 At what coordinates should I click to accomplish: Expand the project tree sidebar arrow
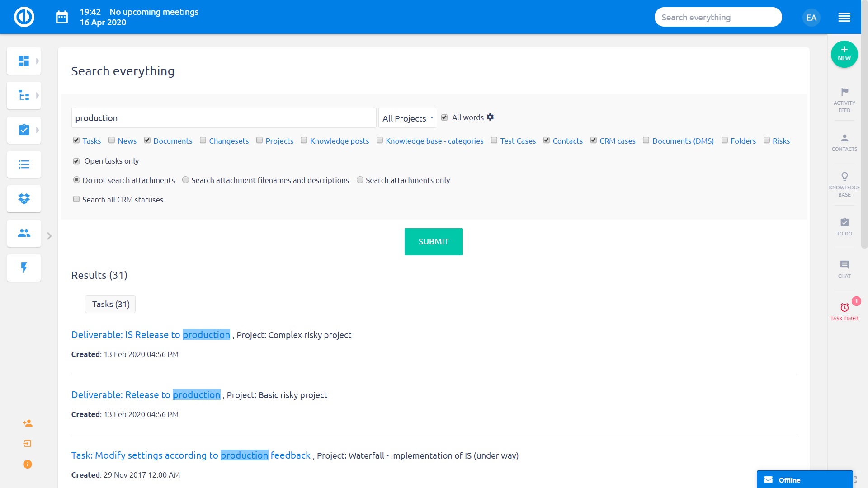point(38,95)
